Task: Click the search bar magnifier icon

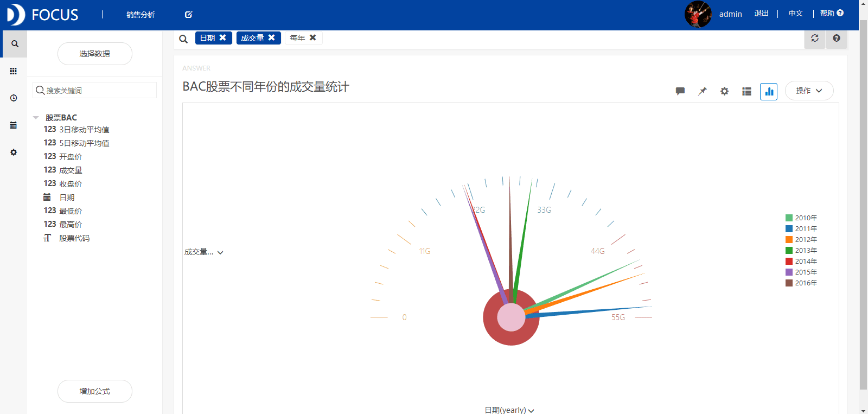Action: click(x=183, y=39)
